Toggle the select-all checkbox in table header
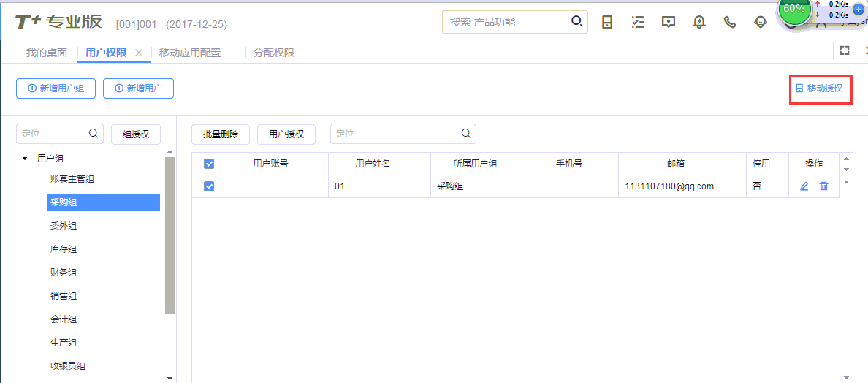Image resolution: width=868 pixels, height=383 pixels. pyautogui.click(x=209, y=164)
